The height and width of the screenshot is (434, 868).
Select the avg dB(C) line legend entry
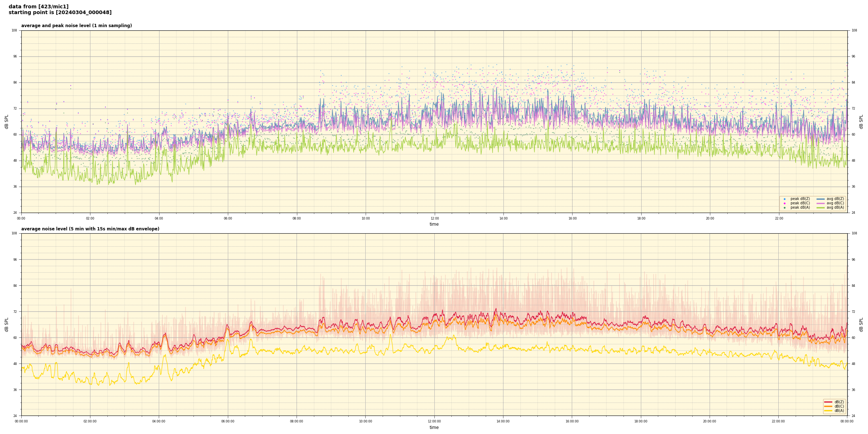(821, 203)
